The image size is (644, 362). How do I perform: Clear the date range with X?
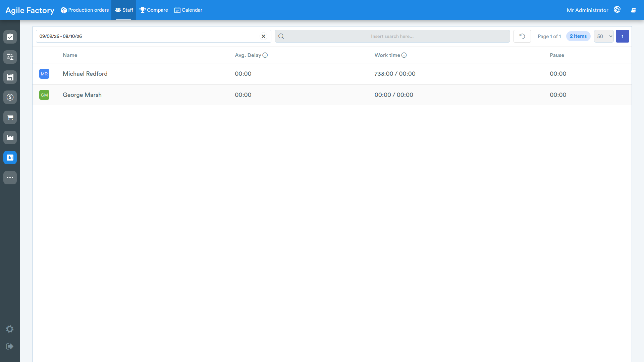(x=264, y=36)
